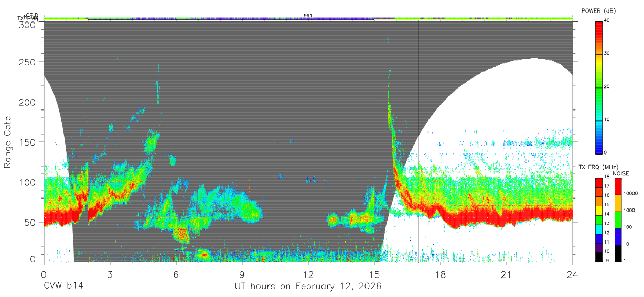Click the 50 tick label on the Range Gate axis
The width and height of the screenshot is (644, 297).
click(30, 222)
